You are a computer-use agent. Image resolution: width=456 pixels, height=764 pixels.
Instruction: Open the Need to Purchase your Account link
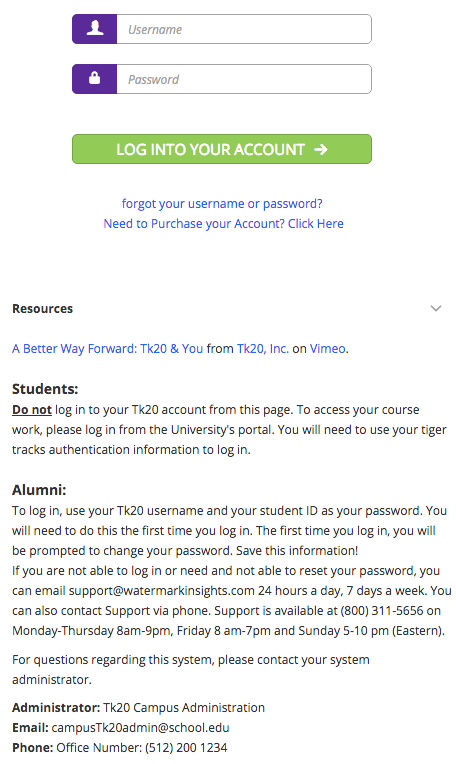pos(224,223)
